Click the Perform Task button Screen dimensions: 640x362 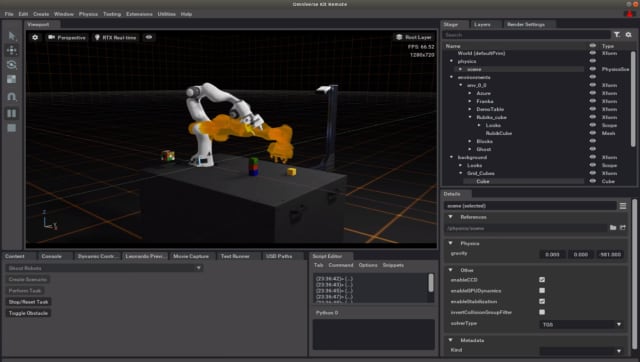point(25,291)
